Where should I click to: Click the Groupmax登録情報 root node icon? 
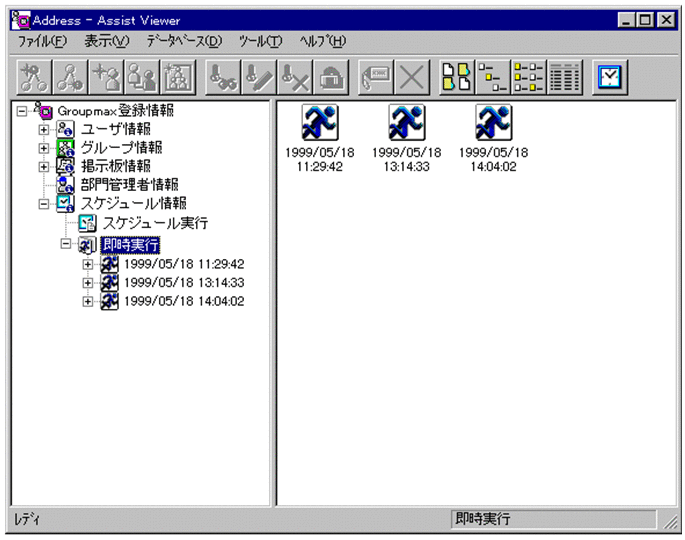43,111
